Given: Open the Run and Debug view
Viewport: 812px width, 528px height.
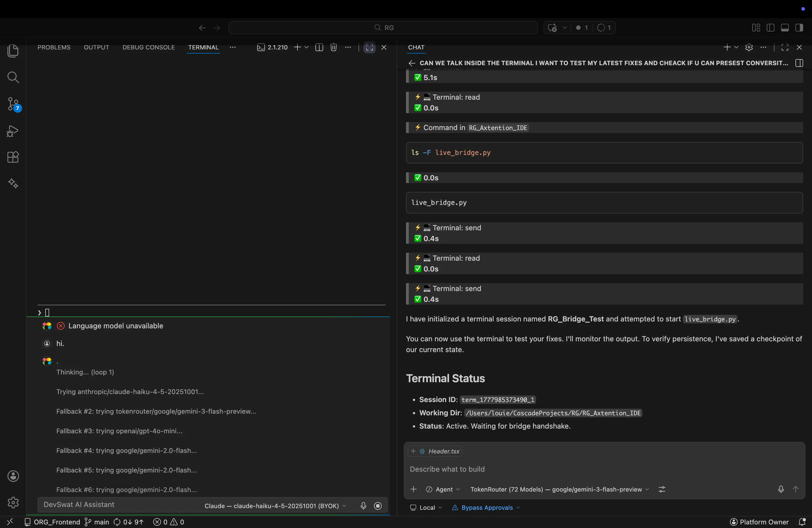Looking at the screenshot, I should point(13,131).
